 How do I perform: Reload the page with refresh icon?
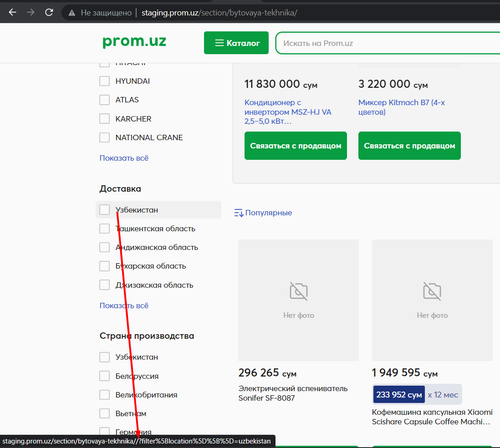[49, 13]
